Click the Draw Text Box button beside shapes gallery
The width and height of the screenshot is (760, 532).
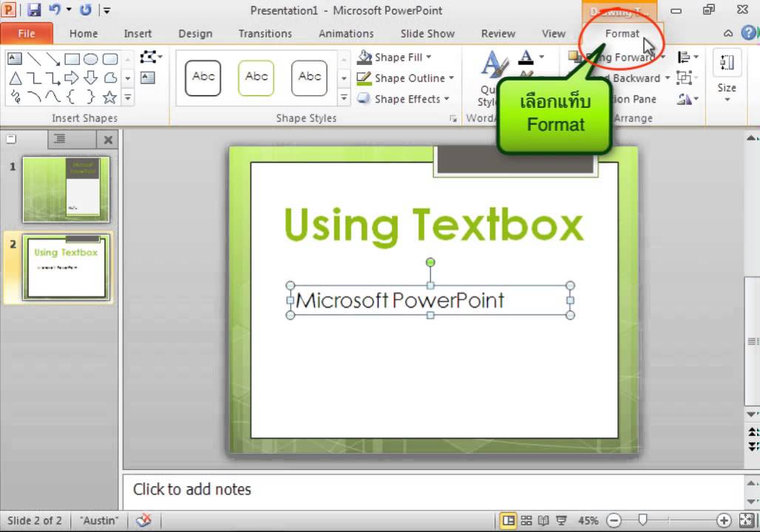pos(148,78)
